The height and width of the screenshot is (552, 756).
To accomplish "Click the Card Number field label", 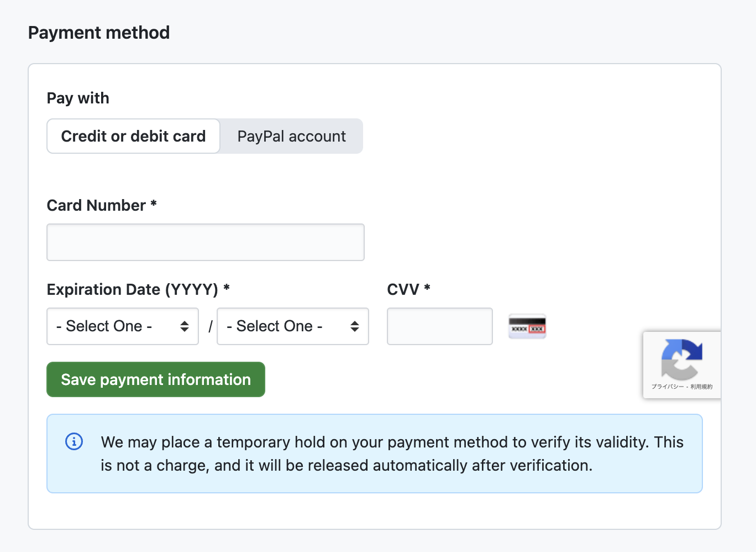I will point(96,205).
